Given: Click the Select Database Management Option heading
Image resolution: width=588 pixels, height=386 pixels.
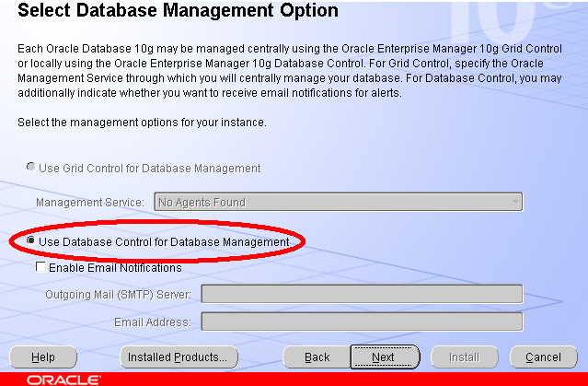Looking at the screenshot, I should click(178, 10).
